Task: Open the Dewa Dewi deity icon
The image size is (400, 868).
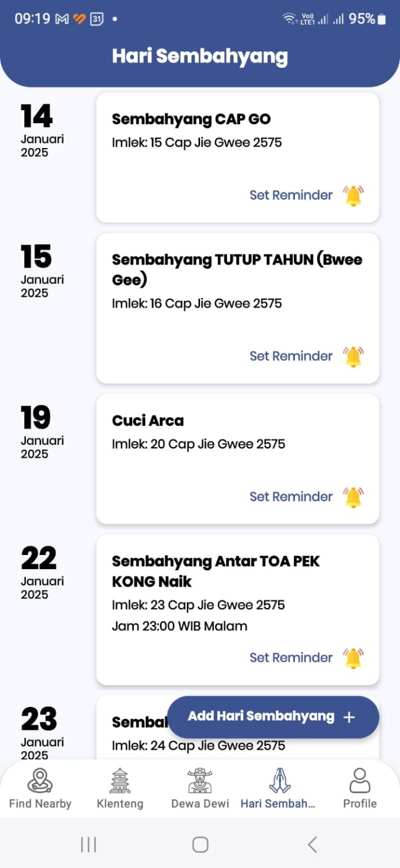Action: (x=200, y=779)
